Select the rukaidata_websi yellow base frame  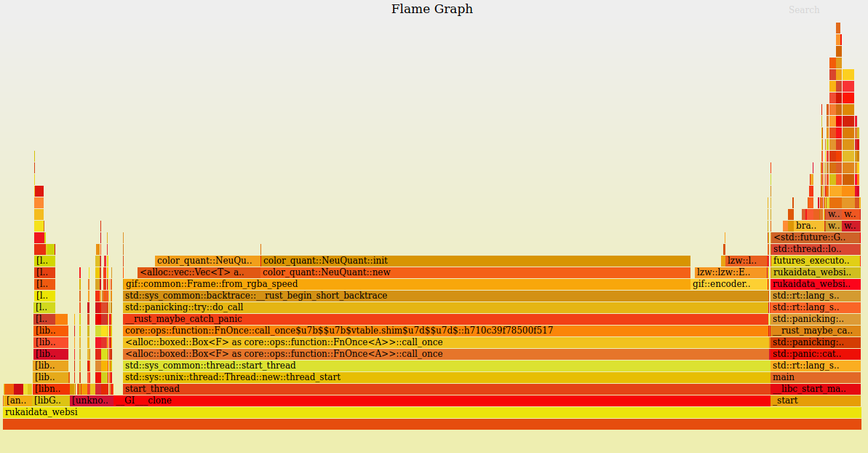tap(431, 412)
